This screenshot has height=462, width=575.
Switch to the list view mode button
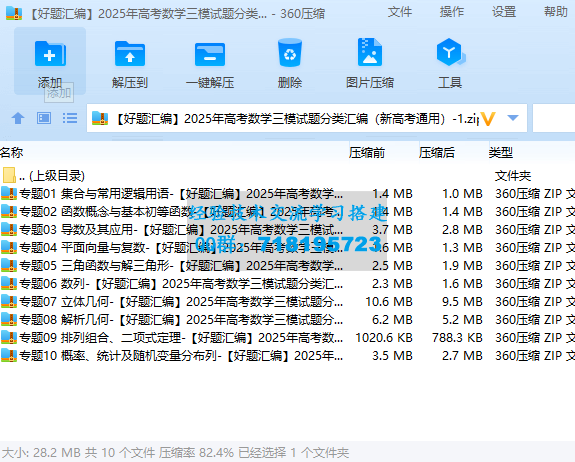(70, 118)
